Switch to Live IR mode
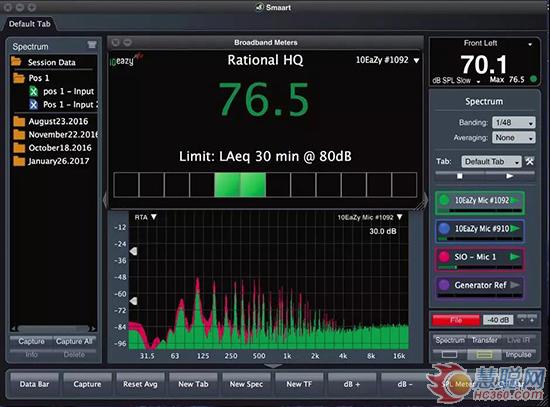 pos(518,340)
